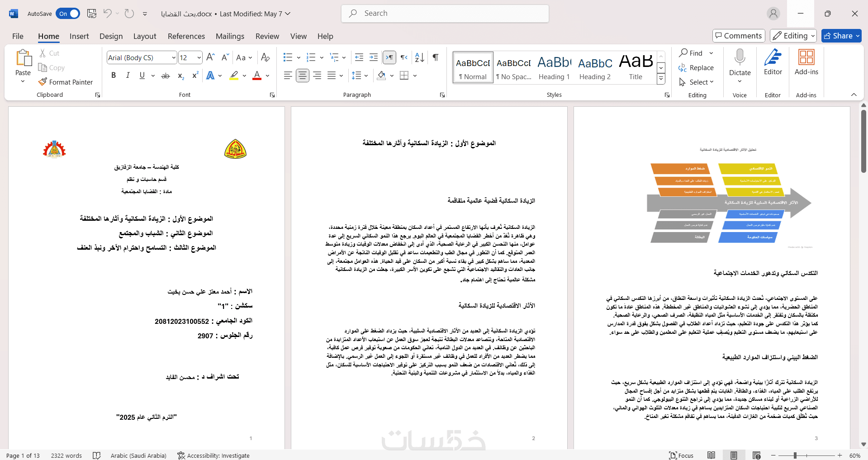Align text to the right

tap(317, 76)
